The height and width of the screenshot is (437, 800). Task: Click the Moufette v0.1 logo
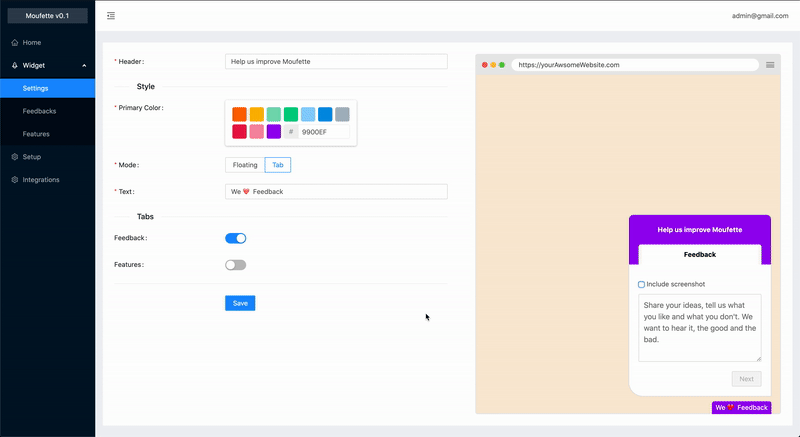(47, 16)
